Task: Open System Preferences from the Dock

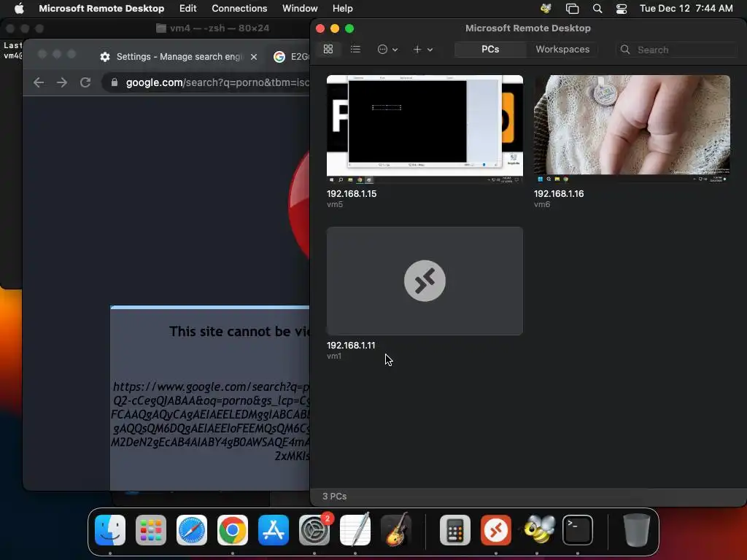Action: coord(314,530)
